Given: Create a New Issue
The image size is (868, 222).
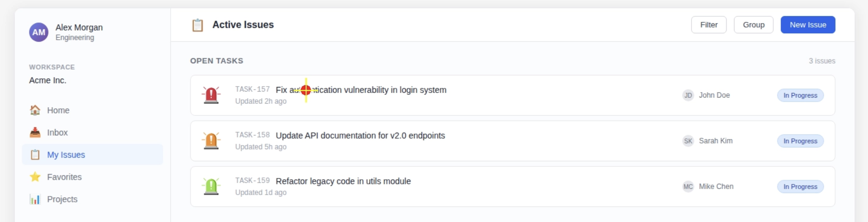Looking at the screenshot, I should 808,25.
